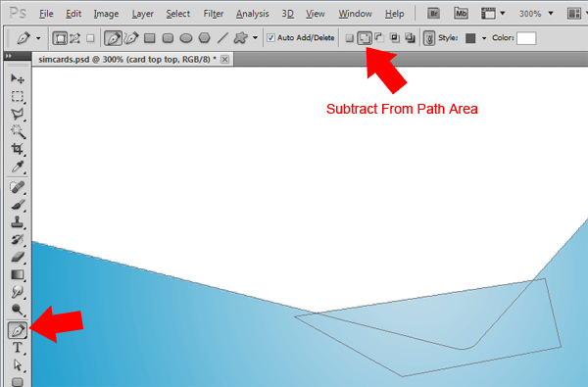The image size is (588, 387).
Task: Open the File menu
Action: [x=46, y=14]
